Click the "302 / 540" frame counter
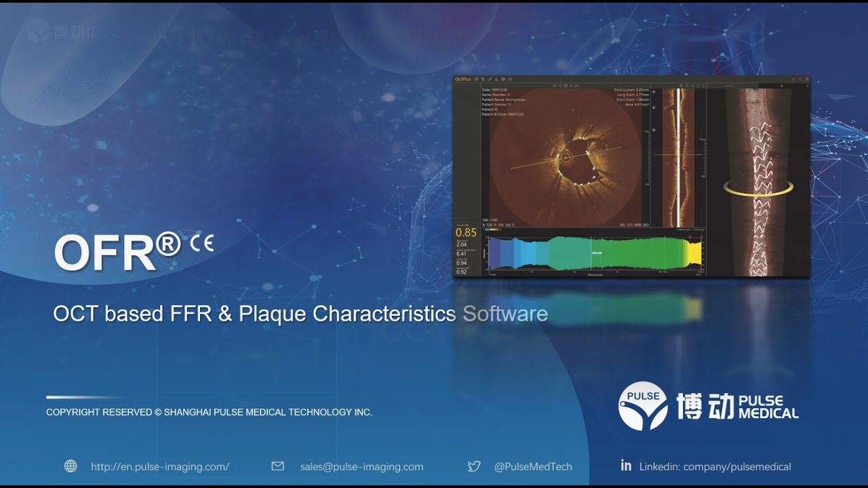The image size is (868, 488). coord(490,220)
